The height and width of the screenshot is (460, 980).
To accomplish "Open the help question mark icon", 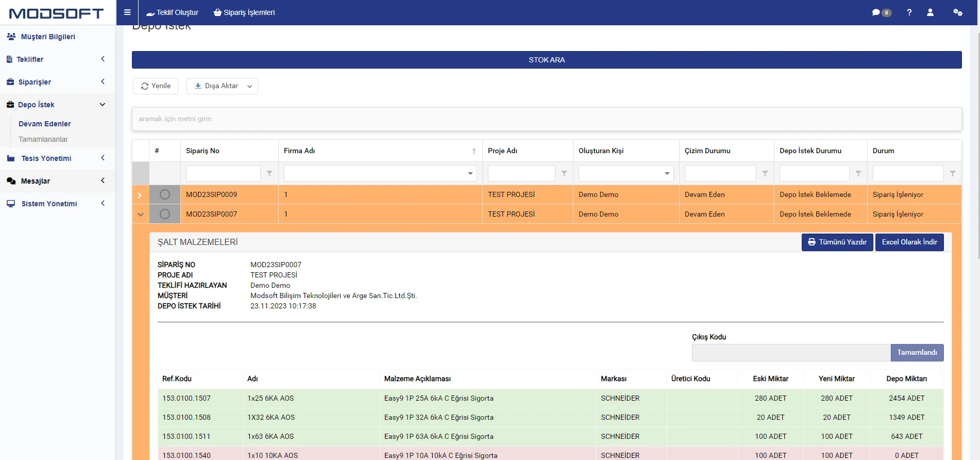I will click(909, 12).
